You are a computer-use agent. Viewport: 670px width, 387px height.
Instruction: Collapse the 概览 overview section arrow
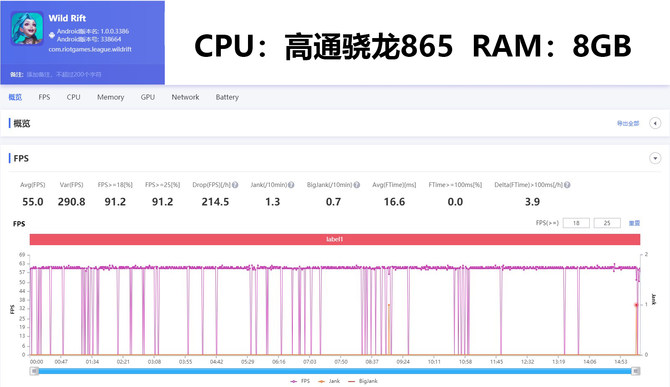point(655,123)
